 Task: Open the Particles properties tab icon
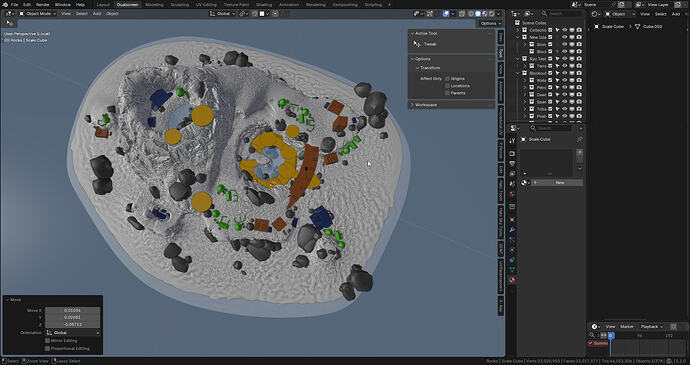pos(512,240)
